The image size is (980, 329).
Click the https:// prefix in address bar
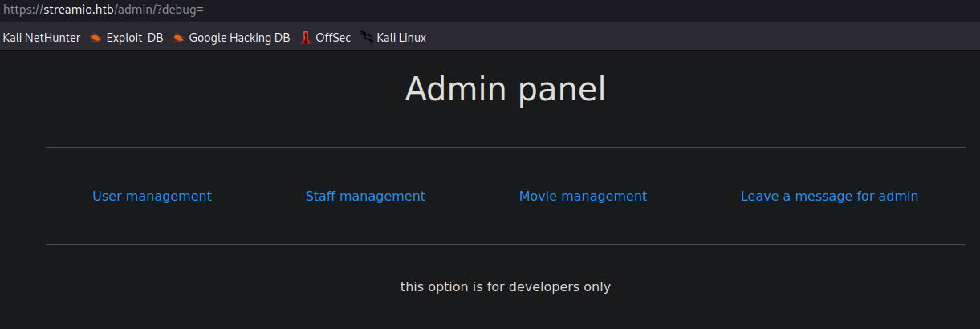tap(22, 10)
